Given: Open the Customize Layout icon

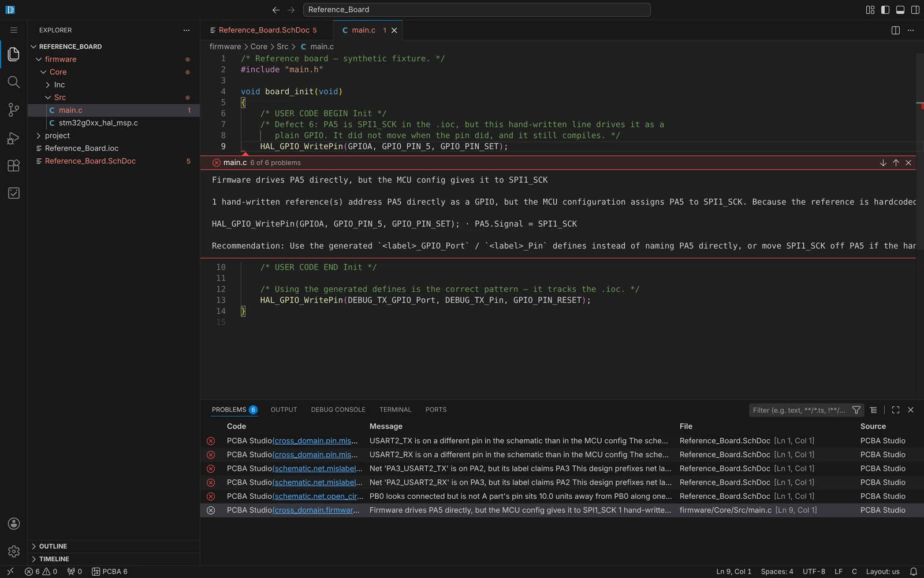Looking at the screenshot, I should [x=870, y=10].
